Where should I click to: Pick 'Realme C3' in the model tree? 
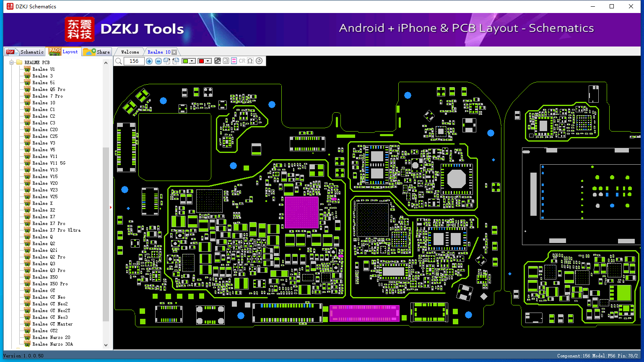click(44, 123)
